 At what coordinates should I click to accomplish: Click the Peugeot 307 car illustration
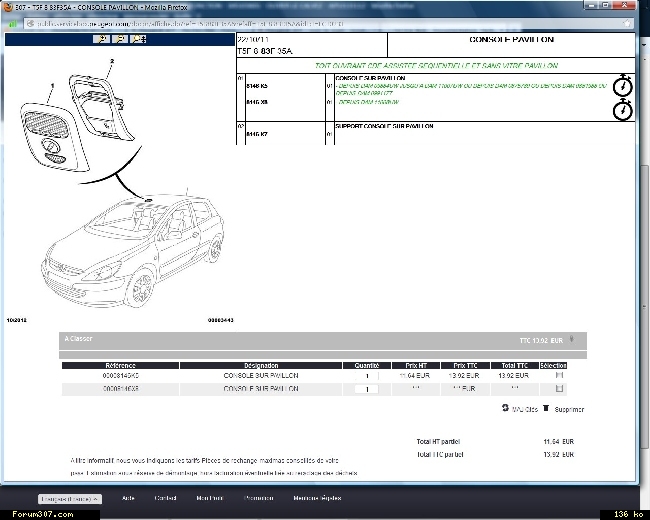[133, 251]
